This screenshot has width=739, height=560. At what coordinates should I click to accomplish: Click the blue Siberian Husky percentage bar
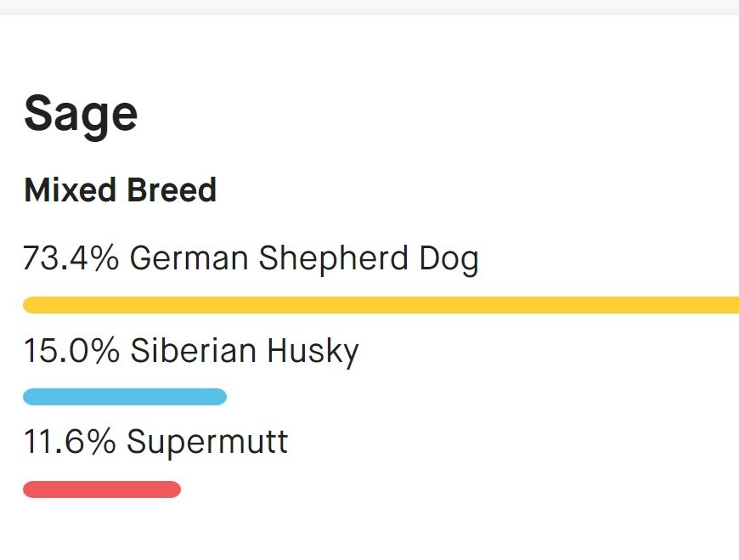coord(124,397)
